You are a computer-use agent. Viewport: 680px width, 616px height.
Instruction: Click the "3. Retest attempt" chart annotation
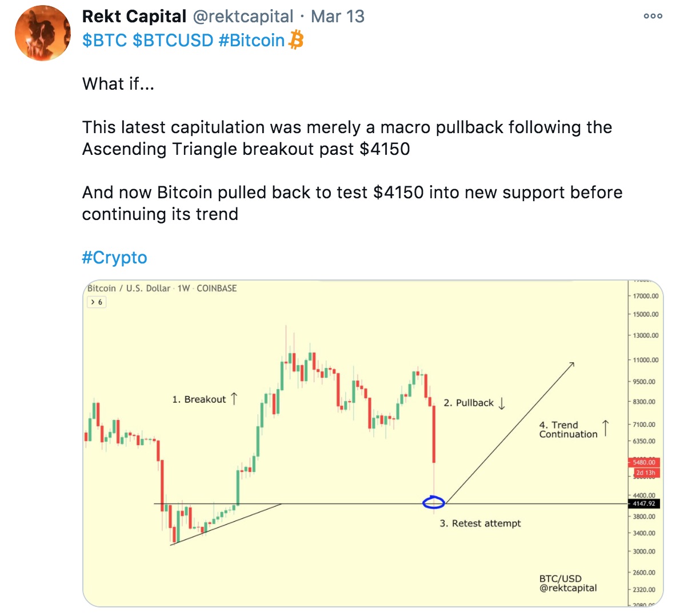point(480,523)
